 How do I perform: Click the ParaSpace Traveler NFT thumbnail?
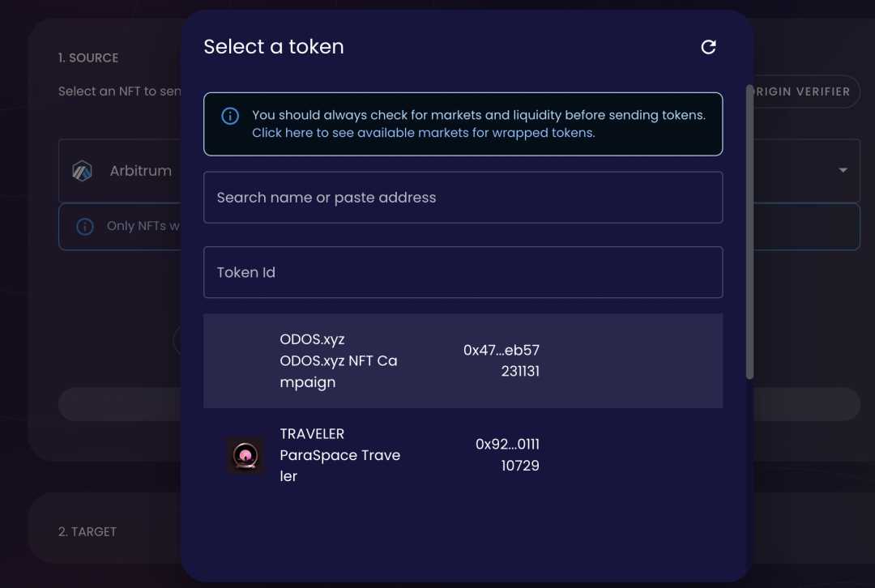point(244,455)
